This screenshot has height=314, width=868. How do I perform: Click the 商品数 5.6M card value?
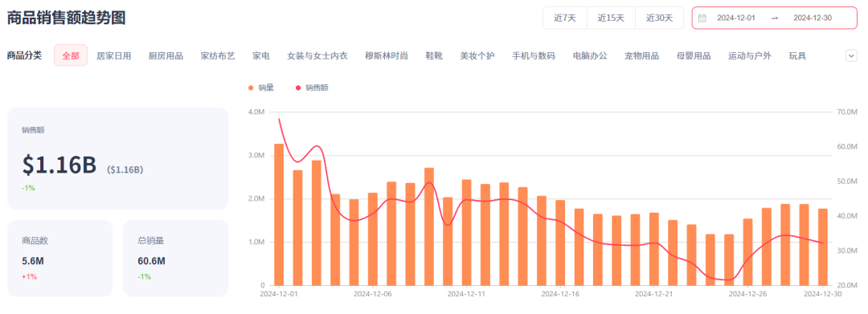coord(32,261)
